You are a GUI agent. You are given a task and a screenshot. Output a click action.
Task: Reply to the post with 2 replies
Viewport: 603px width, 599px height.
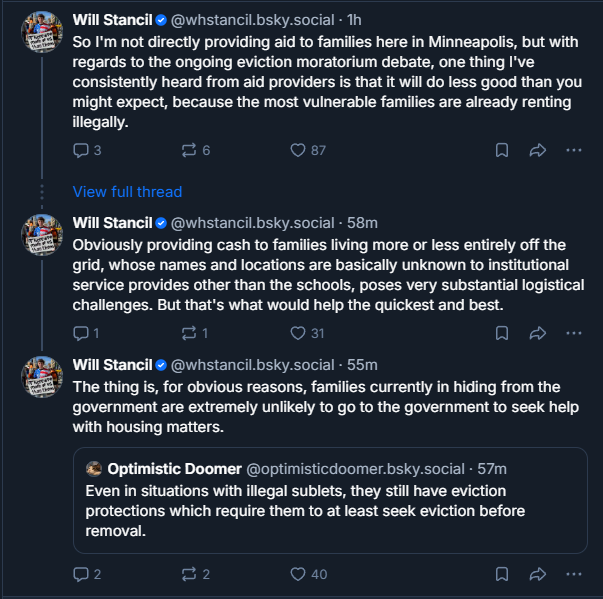click(x=87, y=574)
